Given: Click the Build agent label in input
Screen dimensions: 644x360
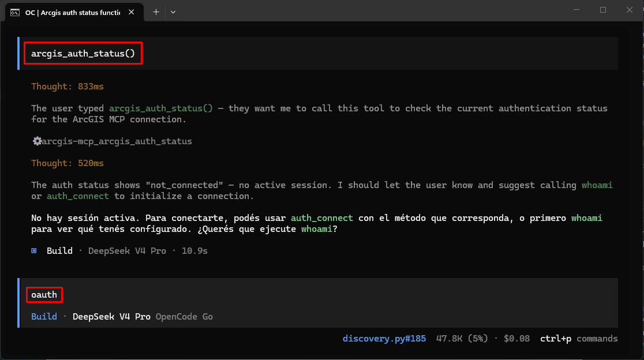Looking at the screenshot, I should tap(44, 317).
